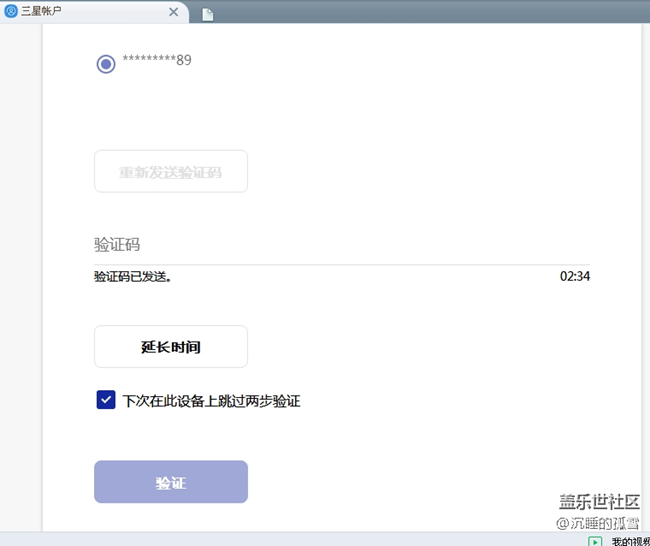Click the 验证 verify button
The image size is (650, 546).
click(171, 482)
